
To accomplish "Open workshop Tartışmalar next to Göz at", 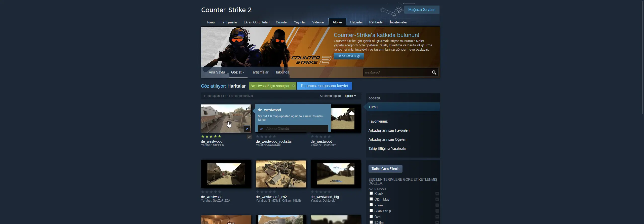I will tap(260, 72).
